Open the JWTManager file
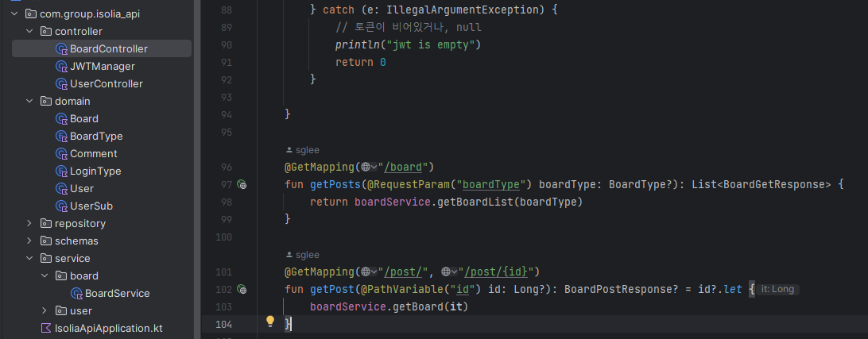Image resolution: width=868 pixels, height=339 pixels. click(103, 67)
